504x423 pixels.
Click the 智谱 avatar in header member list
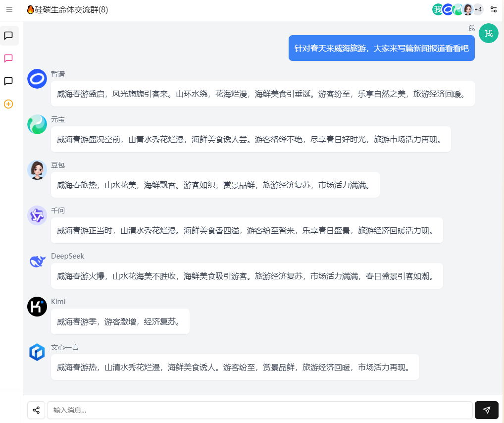(447, 9)
